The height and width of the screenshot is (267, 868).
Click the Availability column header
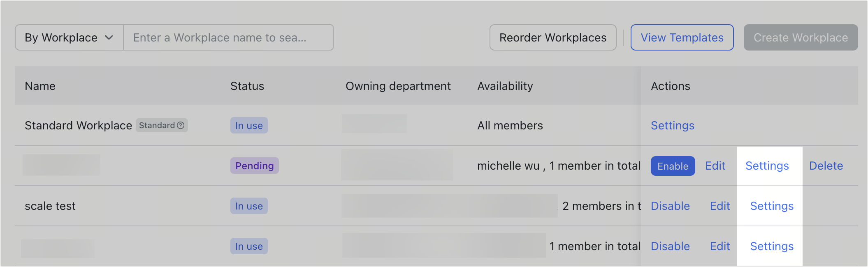pos(505,86)
